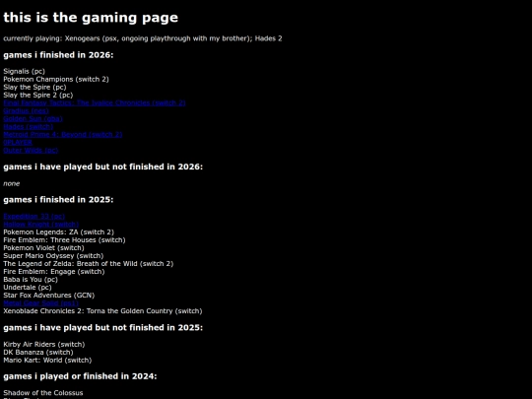
Task: Click 'Xenoblade Chronicles 2: Torna the Golden Country' entry
Action: [x=102, y=311]
